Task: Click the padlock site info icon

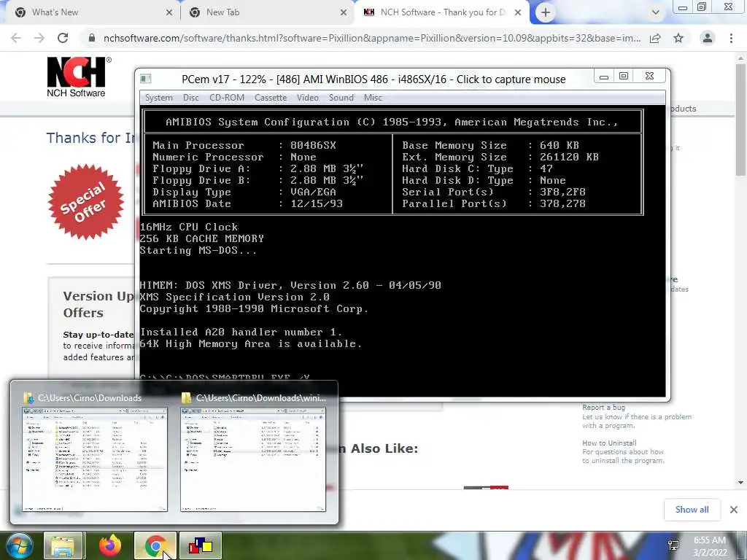Action: point(91,38)
